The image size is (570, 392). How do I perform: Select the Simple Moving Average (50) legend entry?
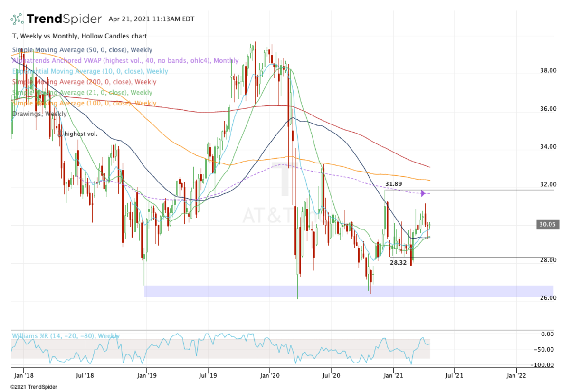[x=82, y=50]
